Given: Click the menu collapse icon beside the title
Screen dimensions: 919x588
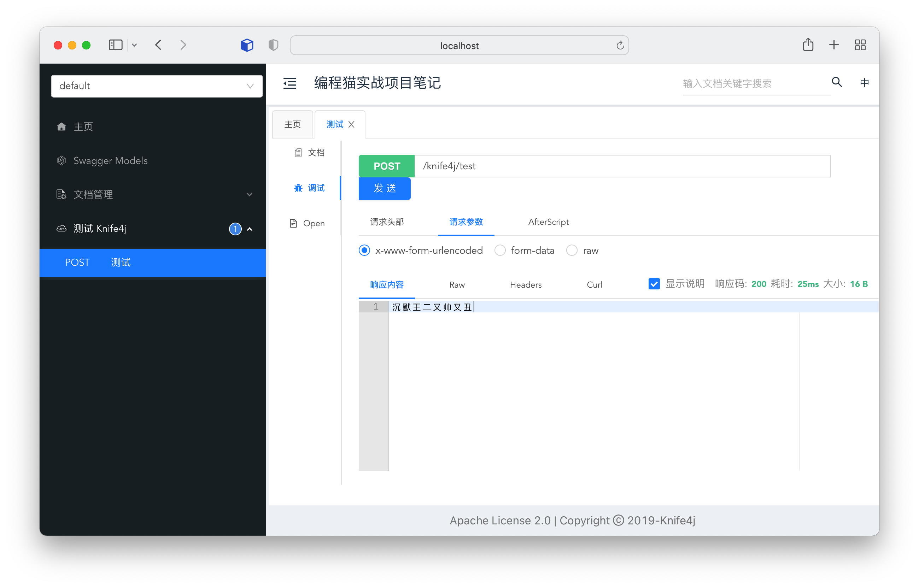Looking at the screenshot, I should [289, 83].
